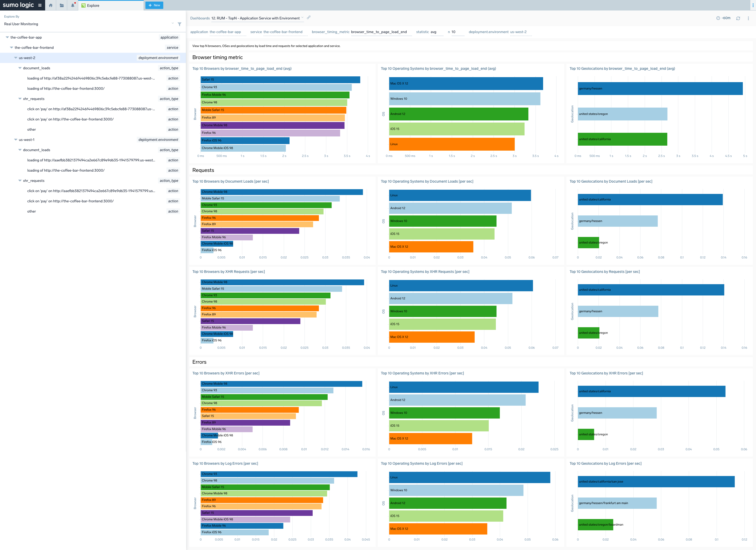The image size is (756, 550).
Task: Open the Library folder icon
Action: click(x=62, y=5)
